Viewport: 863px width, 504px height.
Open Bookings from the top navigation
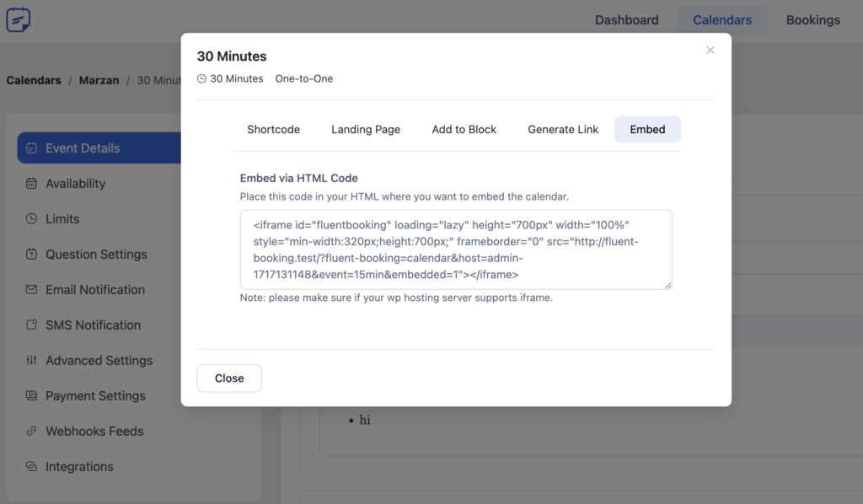point(812,20)
